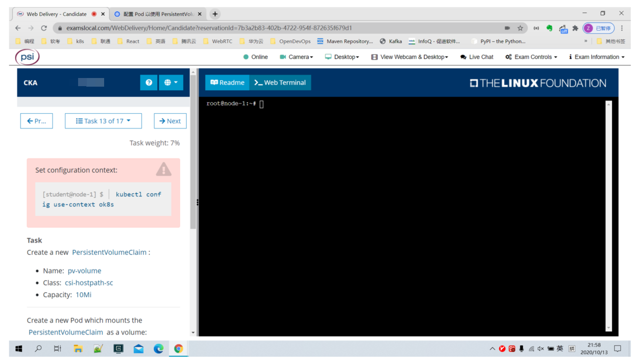Open the React bookmark folder
This screenshot has width=636, height=364.
[128, 41]
